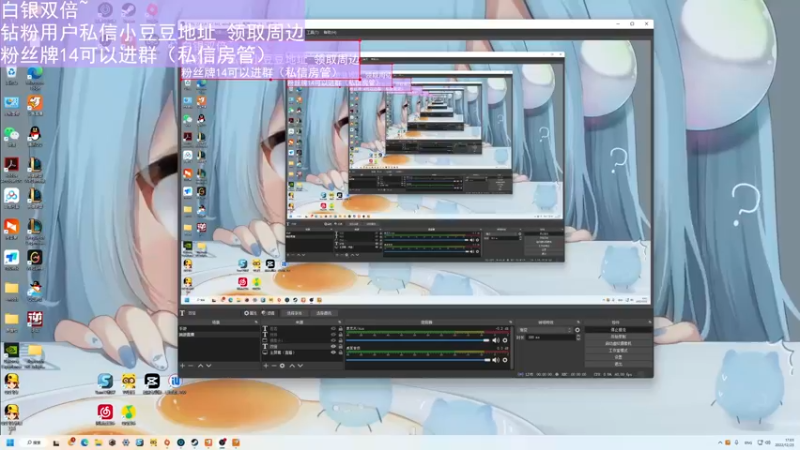Hide the display capture source's eye icon

[334, 353]
